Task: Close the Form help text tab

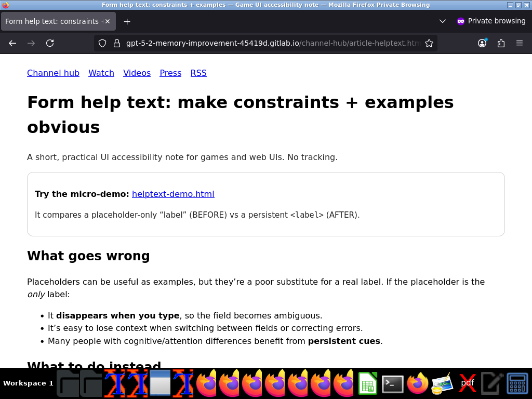Action: click(108, 21)
